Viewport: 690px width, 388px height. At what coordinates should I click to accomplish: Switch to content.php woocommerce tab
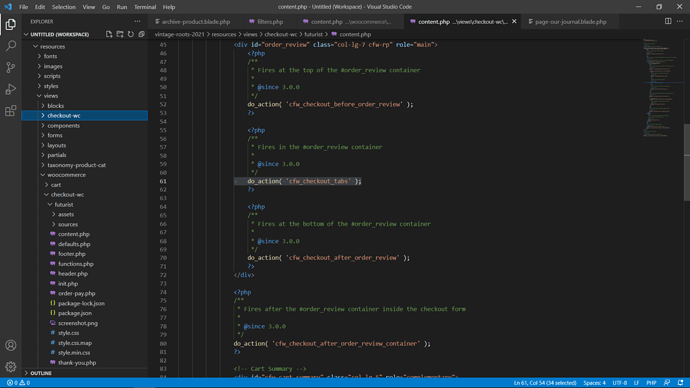coord(351,22)
